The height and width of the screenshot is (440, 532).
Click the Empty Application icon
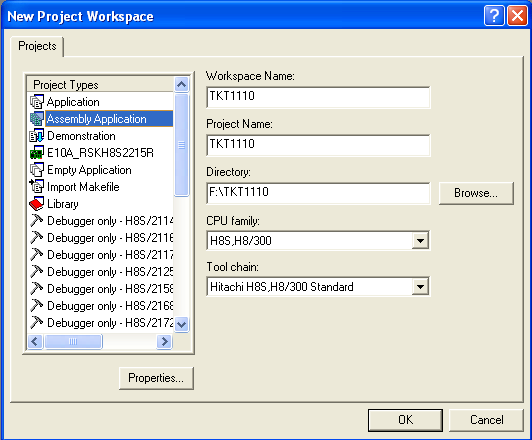pos(37,170)
